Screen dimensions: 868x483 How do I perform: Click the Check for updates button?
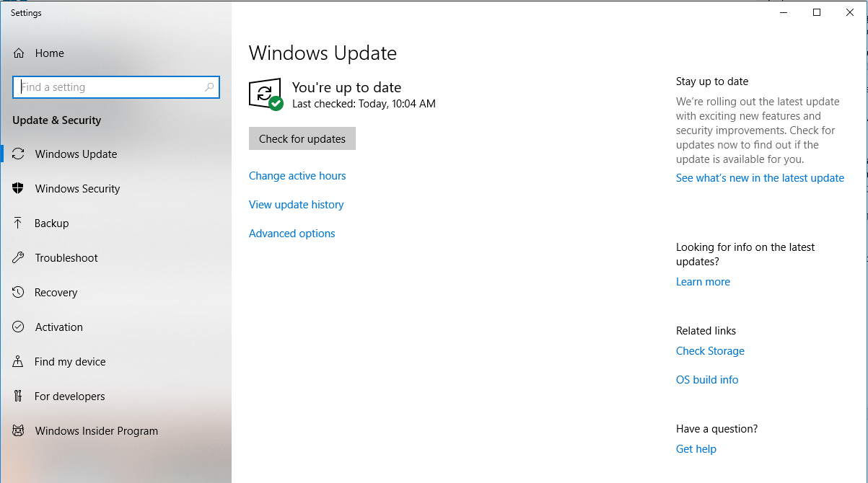click(x=302, y=138)
